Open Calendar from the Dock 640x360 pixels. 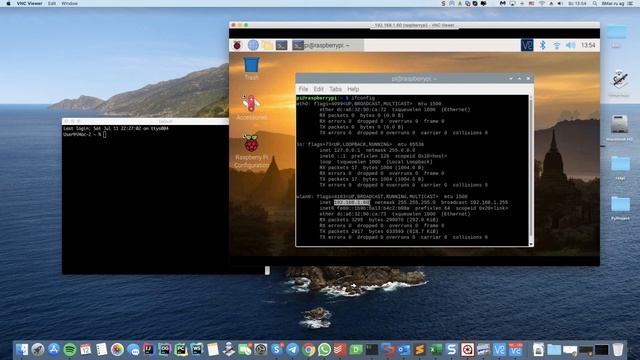coord(86,349)
